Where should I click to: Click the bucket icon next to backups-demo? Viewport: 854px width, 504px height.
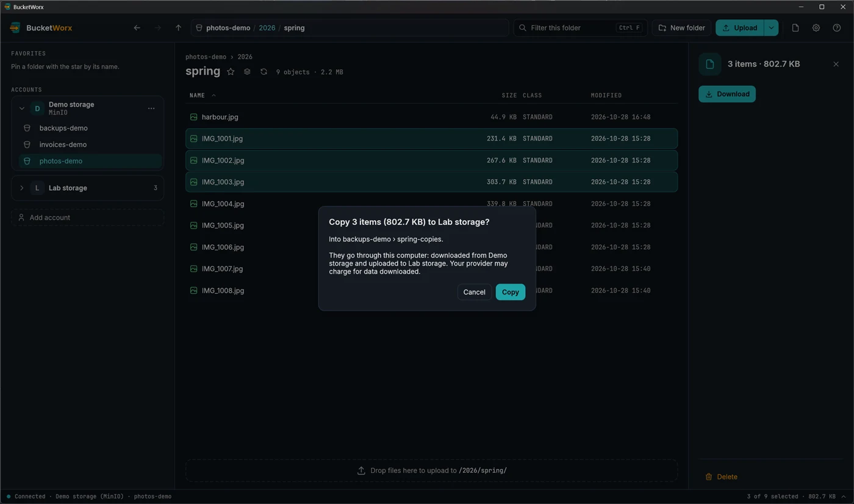[x=27, y=128]
